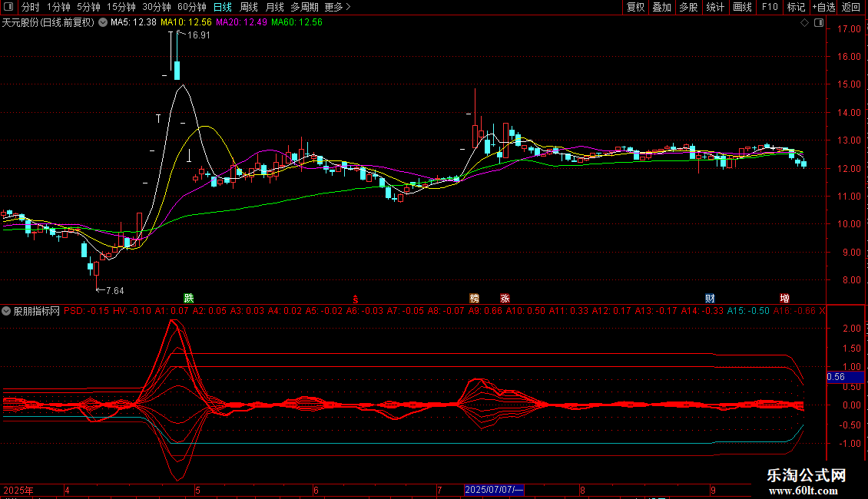
Task: Click the red 涨 event marker icon
Action: 505,298
